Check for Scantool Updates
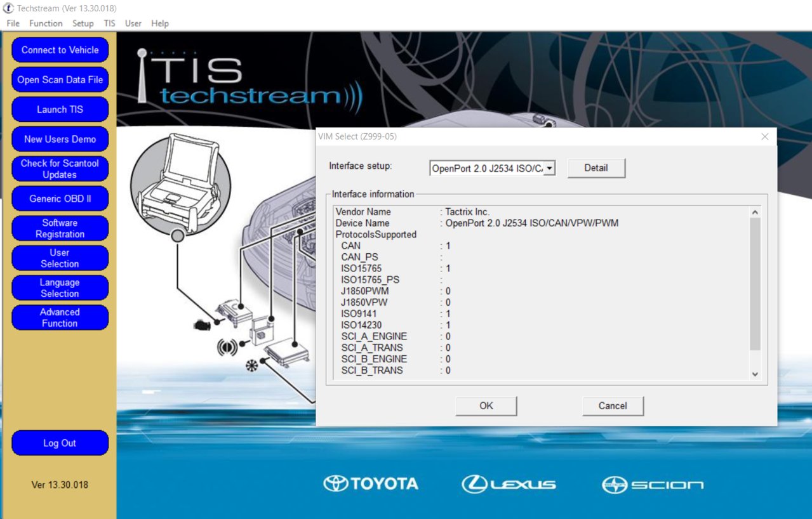This screenshot has width=812, height=519. pos(60,169)
